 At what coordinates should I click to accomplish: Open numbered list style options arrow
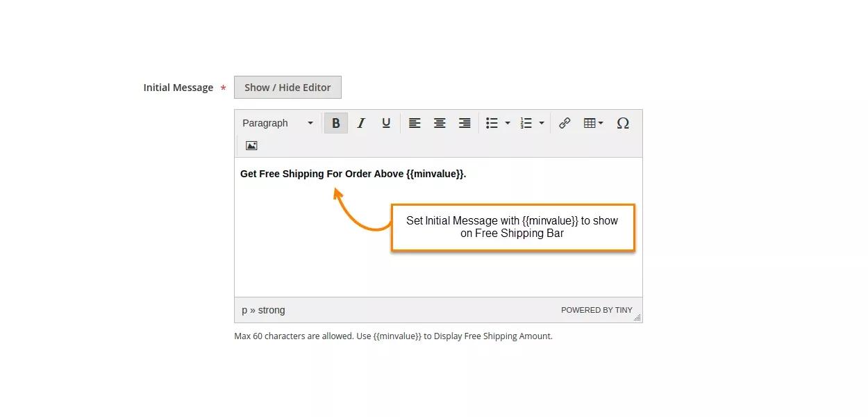coord(542,123)
